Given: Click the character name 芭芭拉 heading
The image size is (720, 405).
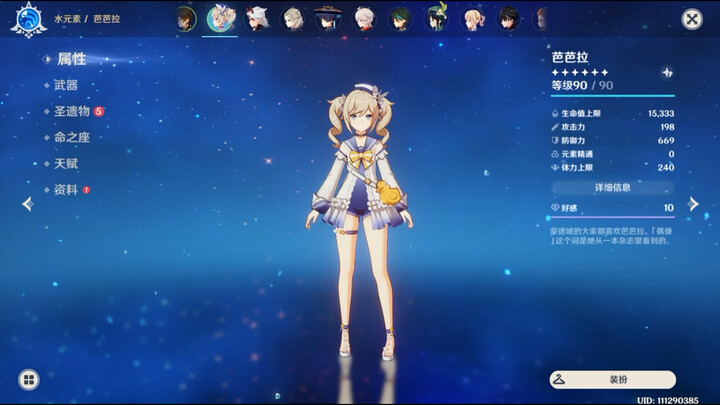Looking at the screenshot, I should click(570, 57).
